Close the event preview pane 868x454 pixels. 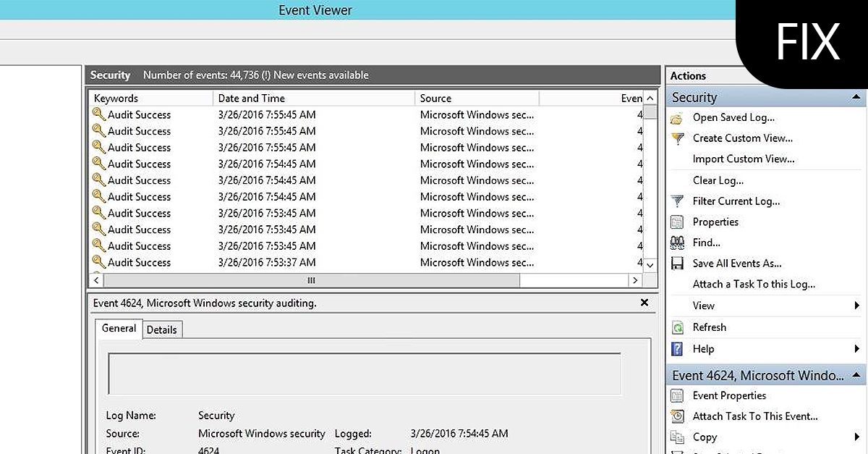(x=644, y=303)
